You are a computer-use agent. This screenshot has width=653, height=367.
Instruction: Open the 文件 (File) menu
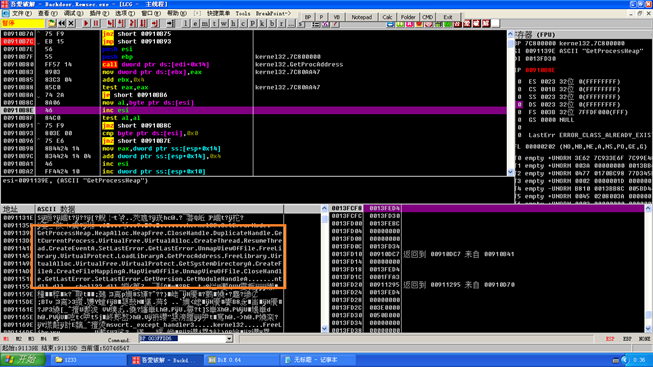[x=21, y=13]
